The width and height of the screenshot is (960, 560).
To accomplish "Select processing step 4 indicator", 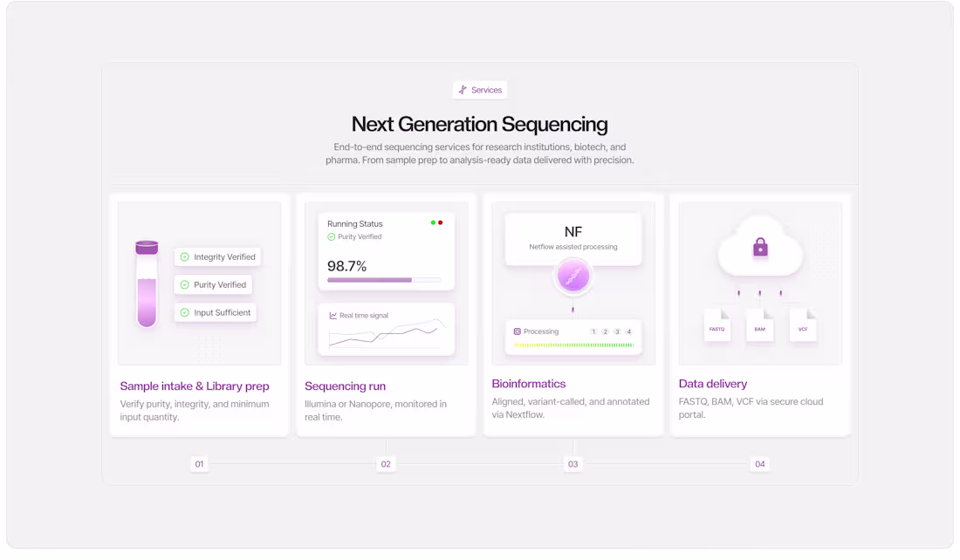I will tap(628, 331).
